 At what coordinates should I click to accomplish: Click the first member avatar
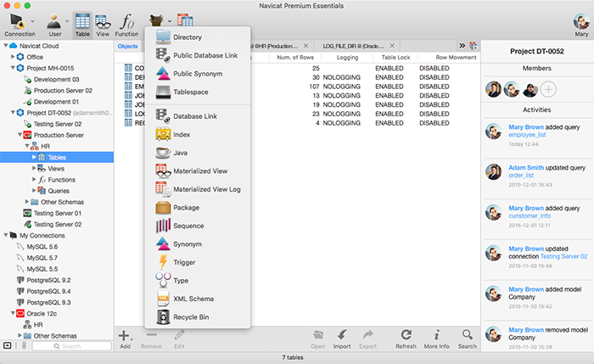tap(493, 89)
